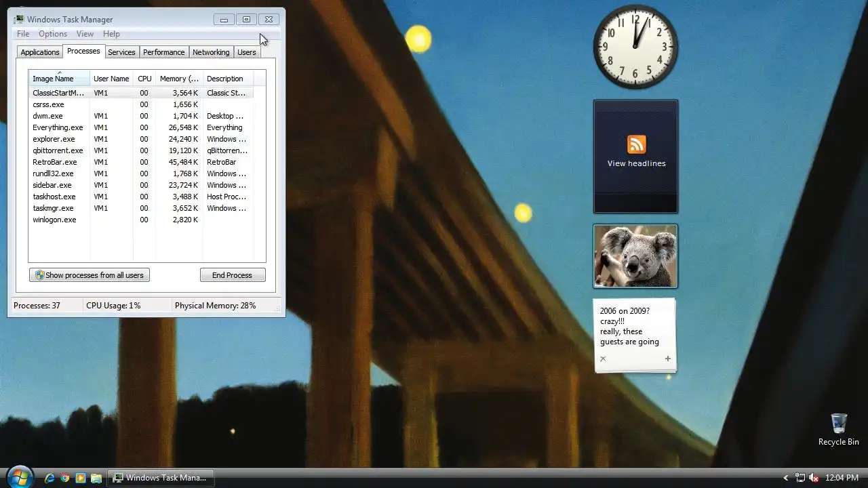Open the File menu
The height and width of the screenshot is (488, 868).
coord(23,34)
